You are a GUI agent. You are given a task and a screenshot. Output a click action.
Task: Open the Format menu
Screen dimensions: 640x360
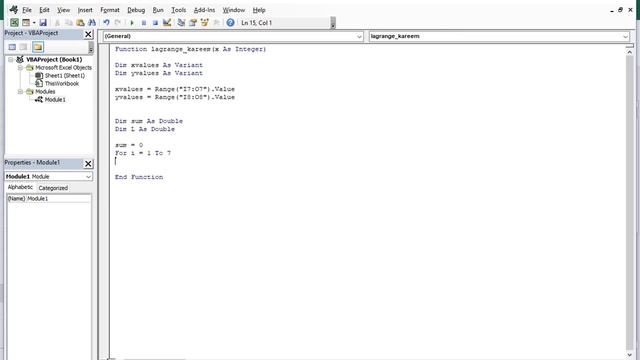110,10
